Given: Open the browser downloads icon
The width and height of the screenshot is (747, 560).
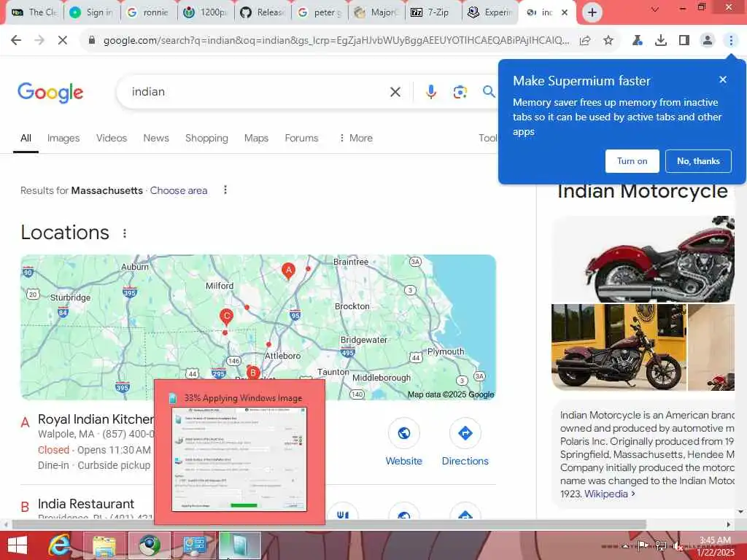Looking at the screenshot, I should tap(661, 41).
